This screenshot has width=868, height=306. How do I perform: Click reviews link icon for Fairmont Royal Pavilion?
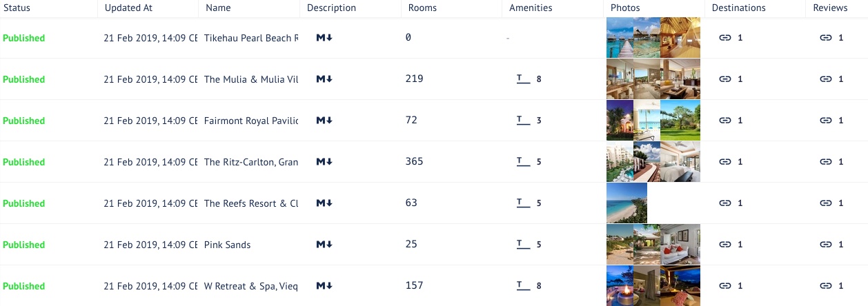tap(825, 121)
